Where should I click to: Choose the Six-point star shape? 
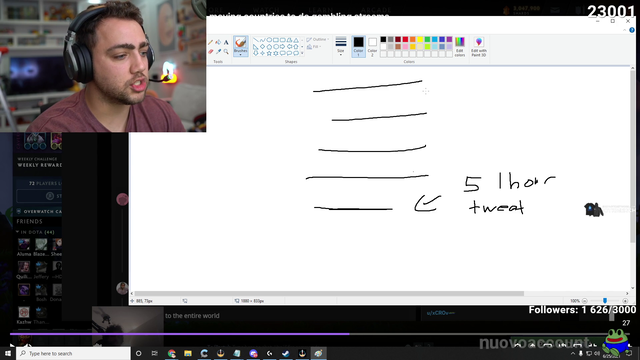(x=276, y=53)
